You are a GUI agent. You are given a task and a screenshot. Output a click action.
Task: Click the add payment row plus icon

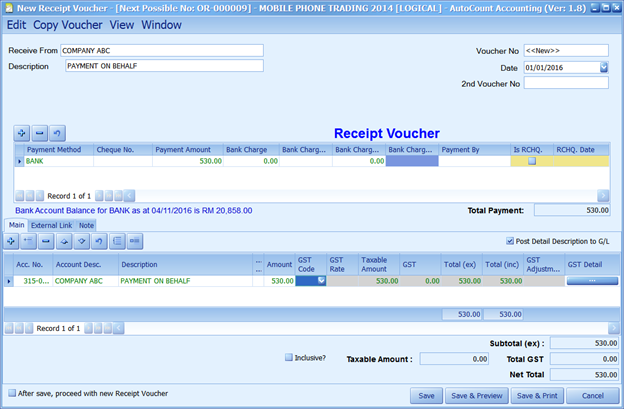pos(22,132)
